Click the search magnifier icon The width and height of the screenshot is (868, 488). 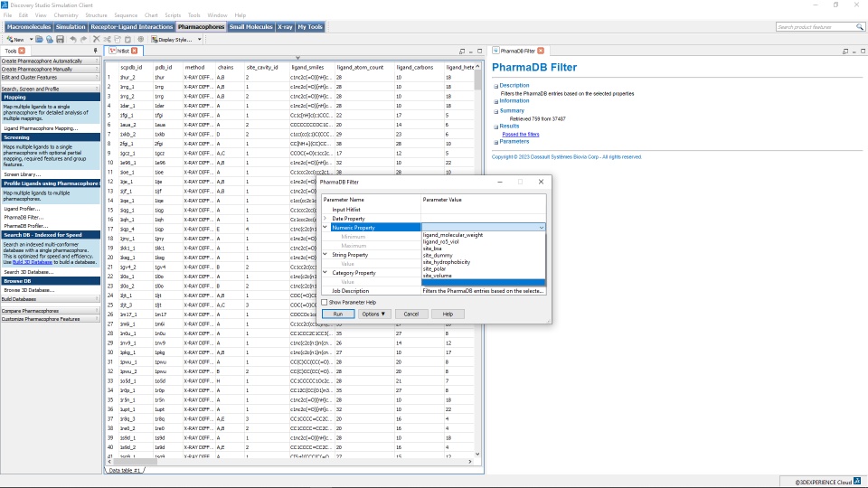[x=860, y=26]
